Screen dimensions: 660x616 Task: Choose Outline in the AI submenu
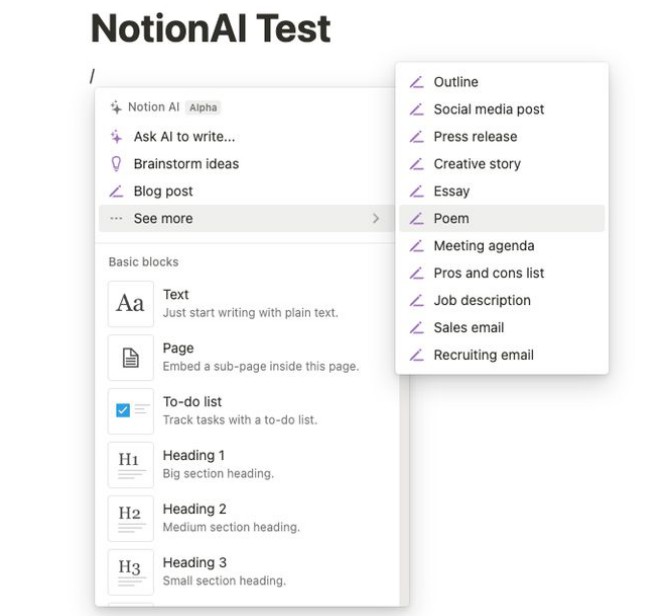[455, 82]
